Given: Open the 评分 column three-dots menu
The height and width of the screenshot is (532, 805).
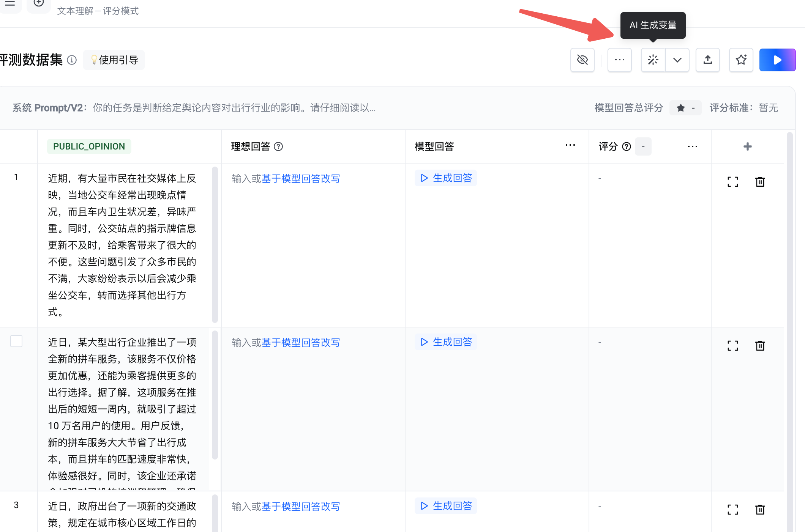Looking at the screenshot, I should (692, 146).
